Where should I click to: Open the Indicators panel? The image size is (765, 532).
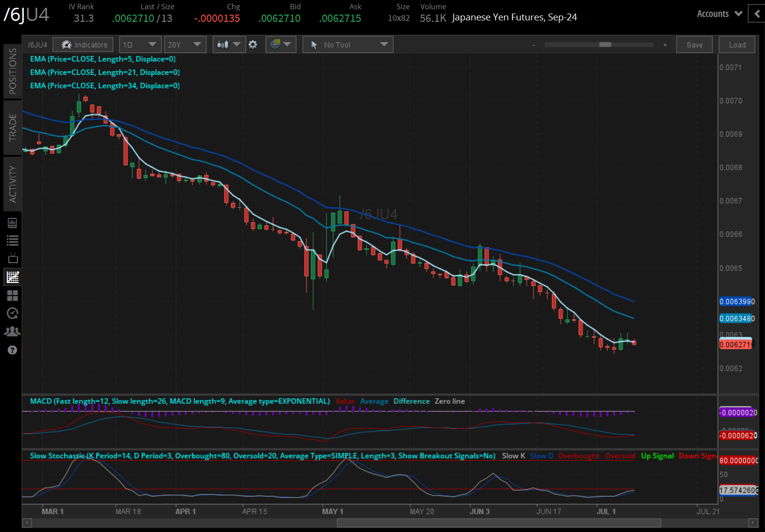tap(83, 45)
